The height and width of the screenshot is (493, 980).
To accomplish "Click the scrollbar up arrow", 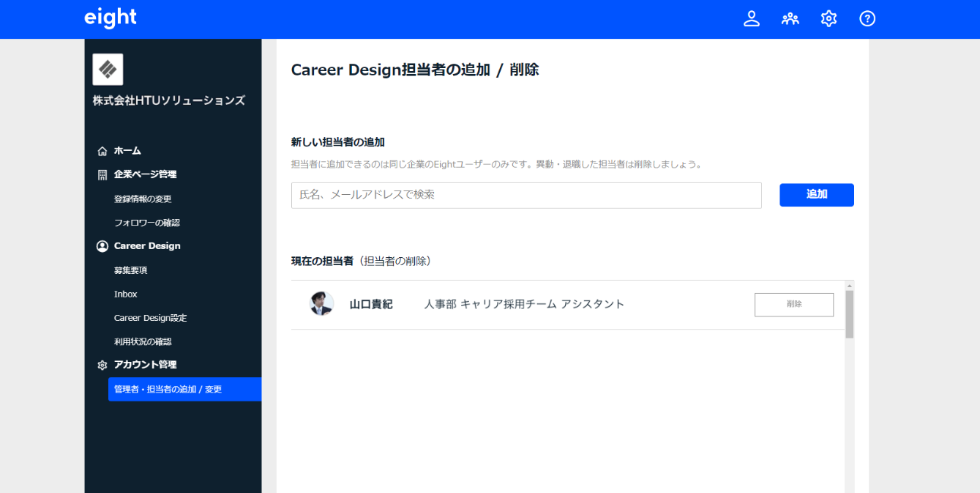I will [850, 286].
